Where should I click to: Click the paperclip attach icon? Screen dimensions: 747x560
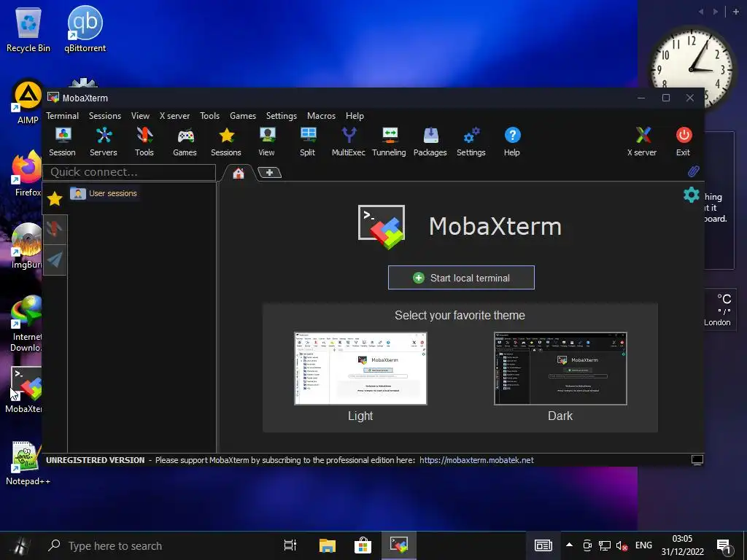(x=693, y=171)
